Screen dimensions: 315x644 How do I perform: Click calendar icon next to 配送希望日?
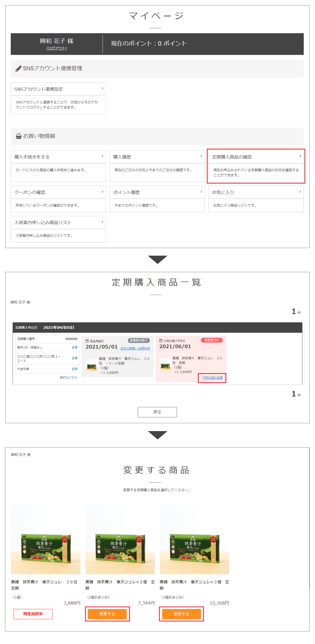(x=87, y=341)
